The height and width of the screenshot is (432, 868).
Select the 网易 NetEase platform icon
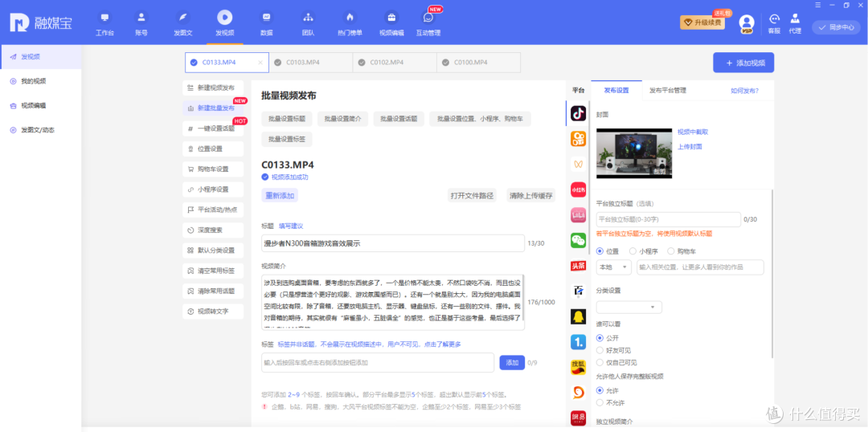point(578,418)
